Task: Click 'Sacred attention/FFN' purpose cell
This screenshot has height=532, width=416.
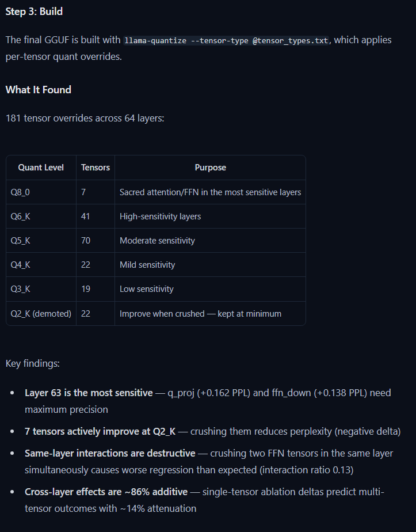Action: [x=210, y=192]
